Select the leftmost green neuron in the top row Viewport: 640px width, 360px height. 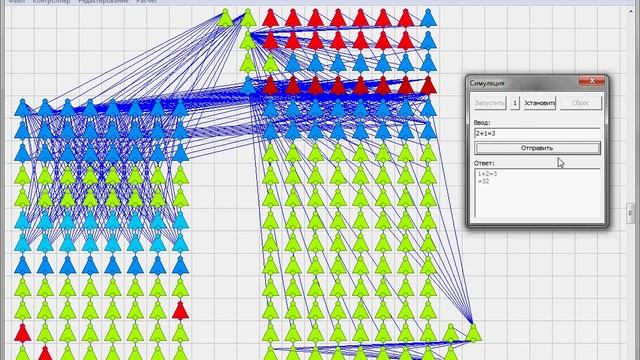pos(225,18)
